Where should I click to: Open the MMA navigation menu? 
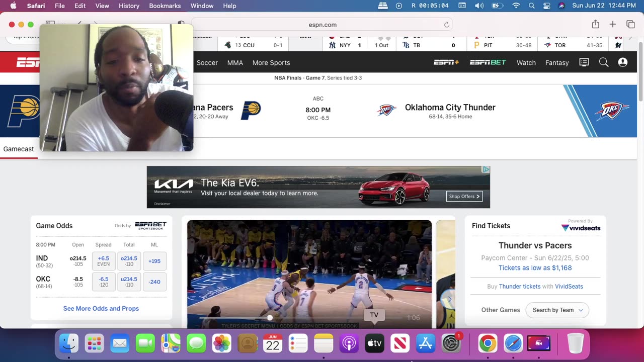click(235, 62)
